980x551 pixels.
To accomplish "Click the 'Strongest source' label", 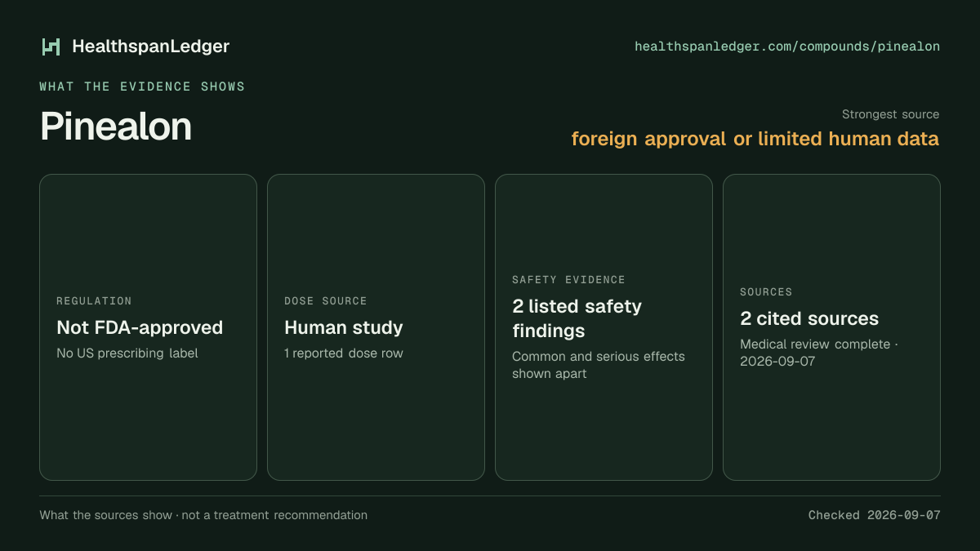I will (x=891, y=114).
